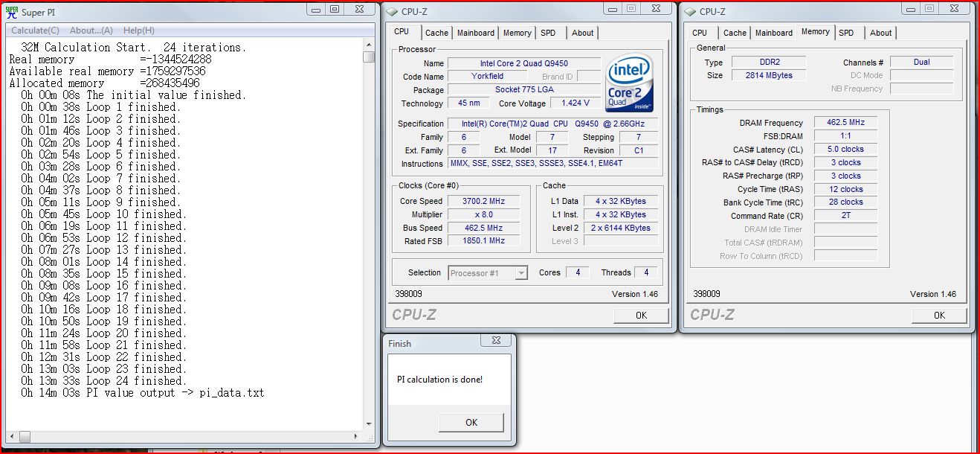Open the Help(H) menu in Super PI

click(139, 31)
